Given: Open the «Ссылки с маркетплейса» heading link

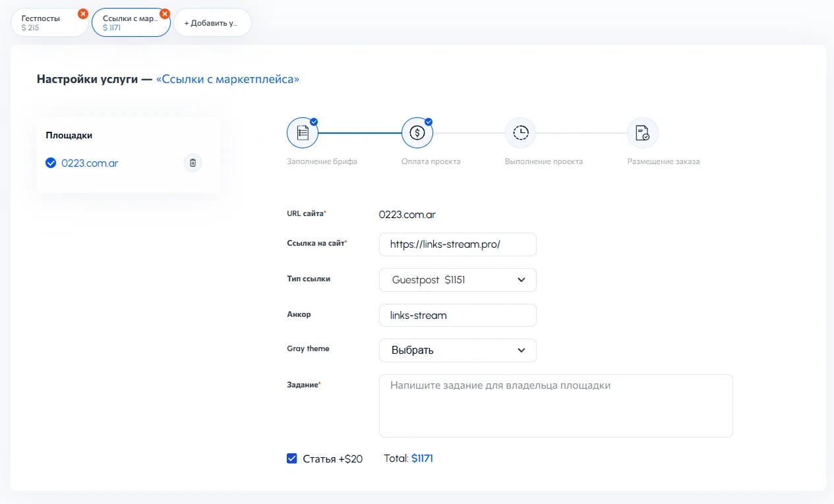Looking at the screenshot, I should [227, 80].
